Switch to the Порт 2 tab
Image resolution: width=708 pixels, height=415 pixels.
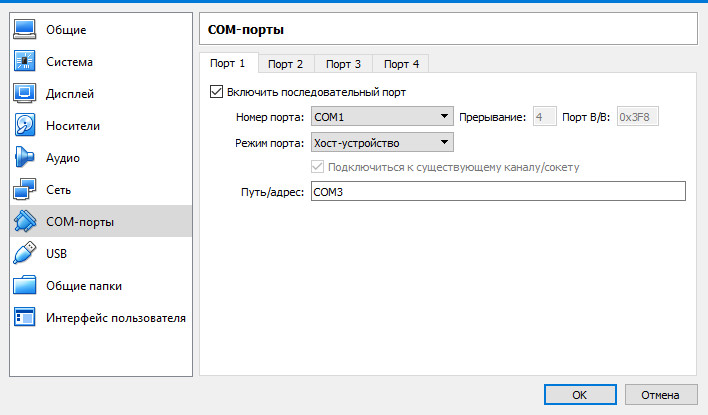[x=285, y=64]
